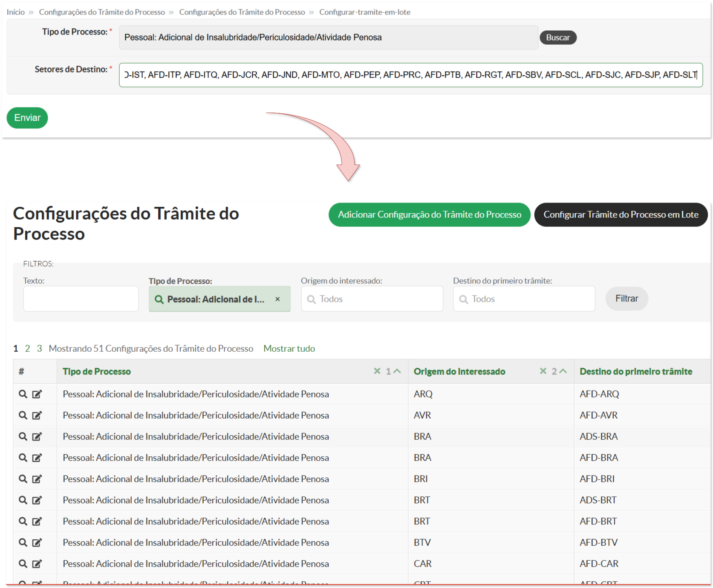The height and width of the screenshot is (588, 713).
Task: Clear the Tipo de Processo filter selection
Action: (277, 299)
